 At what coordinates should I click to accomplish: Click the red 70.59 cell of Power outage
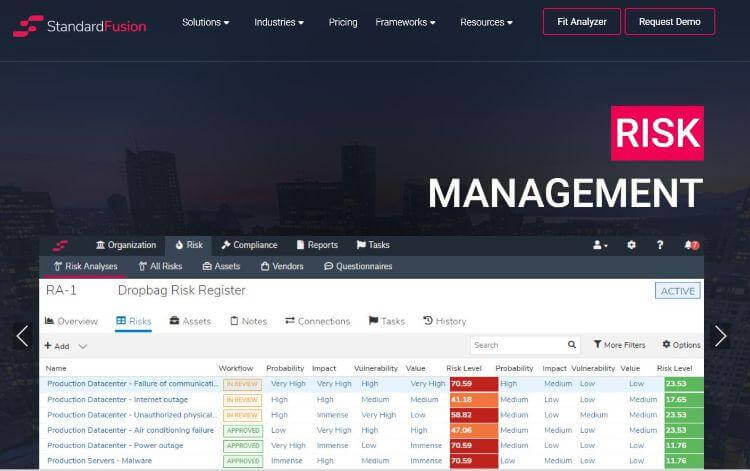(474, 446)
